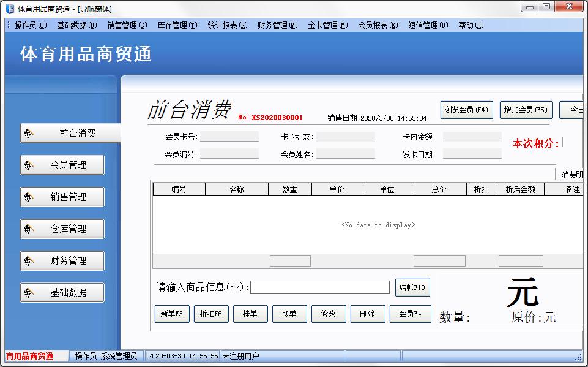The width and height of the screenshot is (588, 367).
Task: Open the 财务管理(M) menu
Action: (x=278, y=25)
